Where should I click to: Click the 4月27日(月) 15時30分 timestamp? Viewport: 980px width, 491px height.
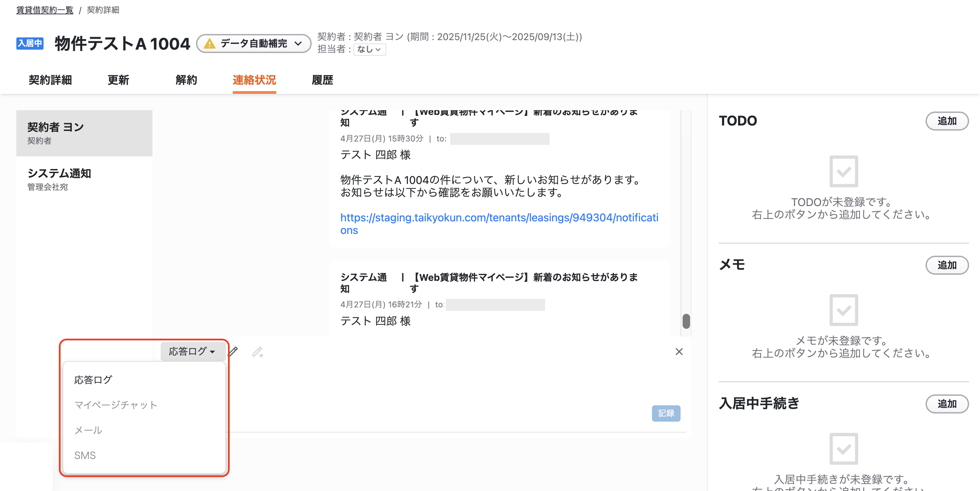(x=381, y=138)
